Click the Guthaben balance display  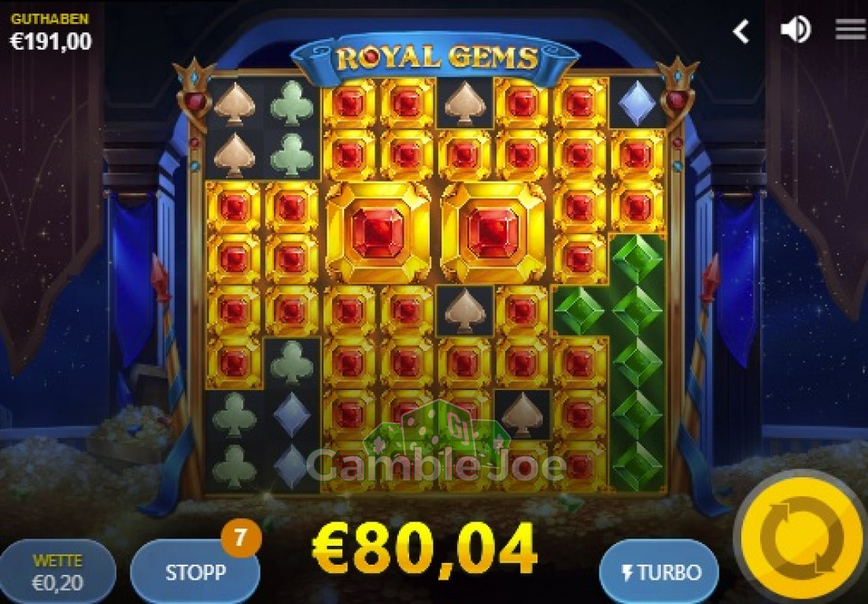tap(50, 32)
